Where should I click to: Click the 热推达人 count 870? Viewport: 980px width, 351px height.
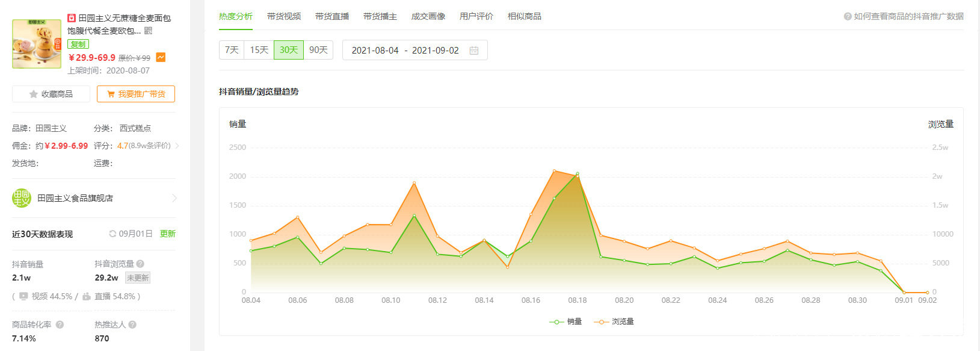click(102, 338)
